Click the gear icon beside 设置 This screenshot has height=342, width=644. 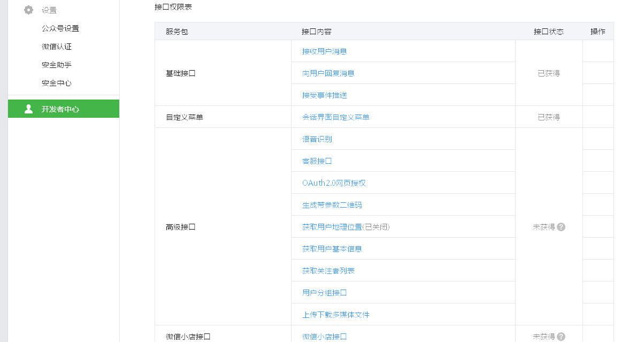tap(29, 10)
